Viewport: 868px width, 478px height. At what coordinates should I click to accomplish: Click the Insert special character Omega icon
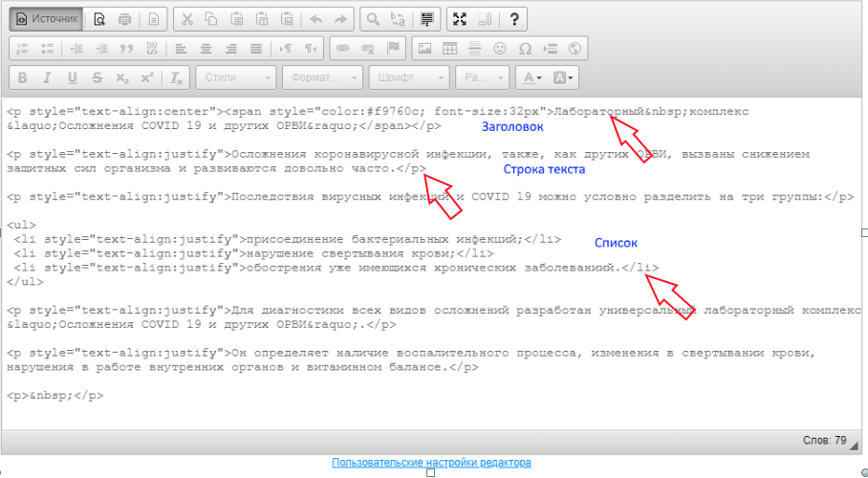click(524, 48)
